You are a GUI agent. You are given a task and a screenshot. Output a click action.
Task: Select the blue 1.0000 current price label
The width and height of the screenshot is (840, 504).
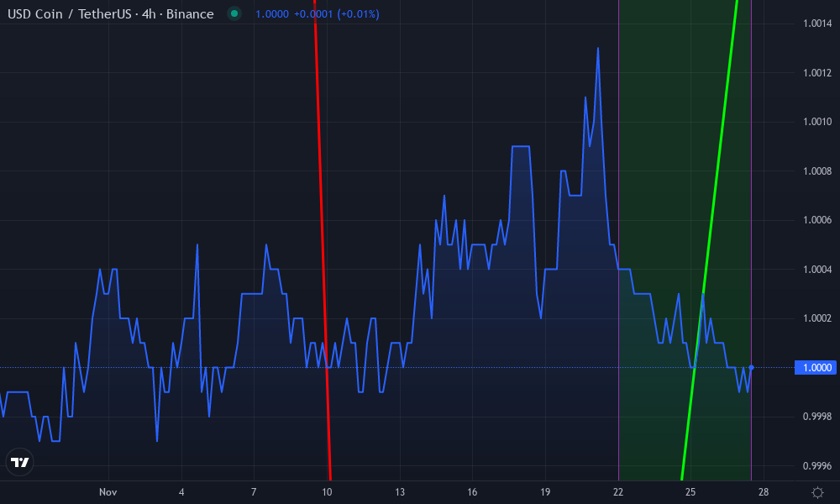(x=813, y=367)
